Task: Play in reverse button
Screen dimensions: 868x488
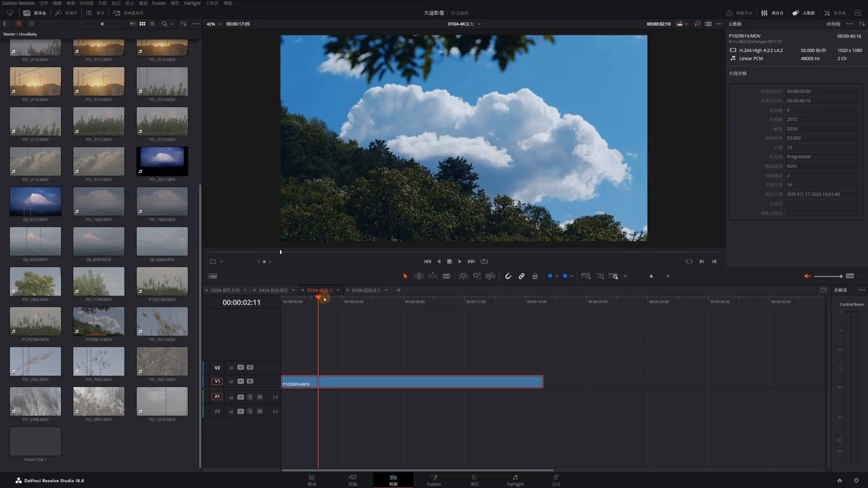Action: pos(439,261)
